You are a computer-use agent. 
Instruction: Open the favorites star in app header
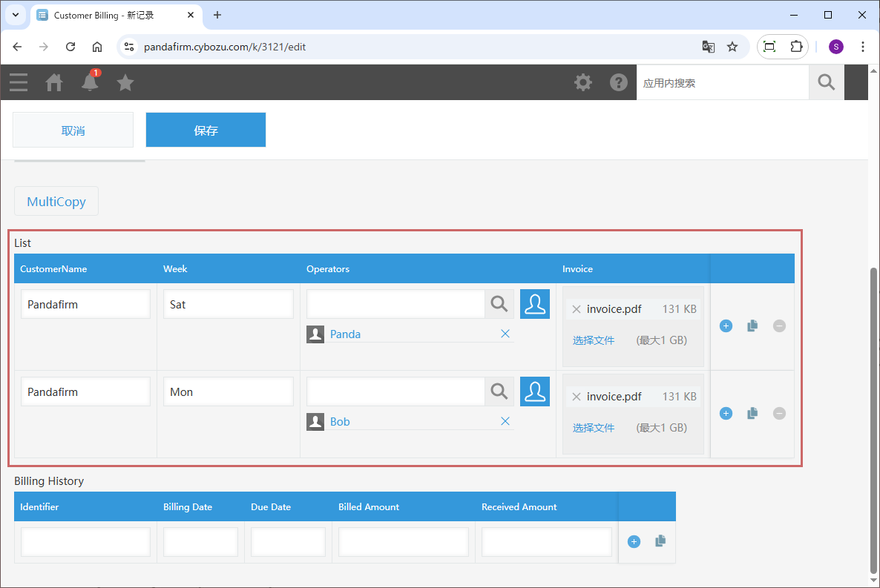point(125,82)
